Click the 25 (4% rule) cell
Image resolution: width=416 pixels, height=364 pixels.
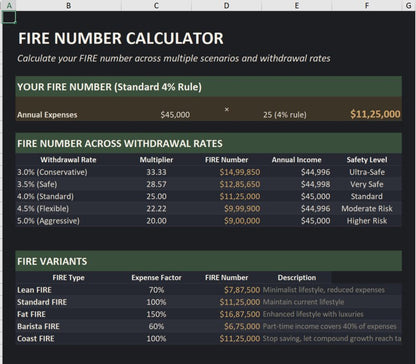[x=285, y=115]
